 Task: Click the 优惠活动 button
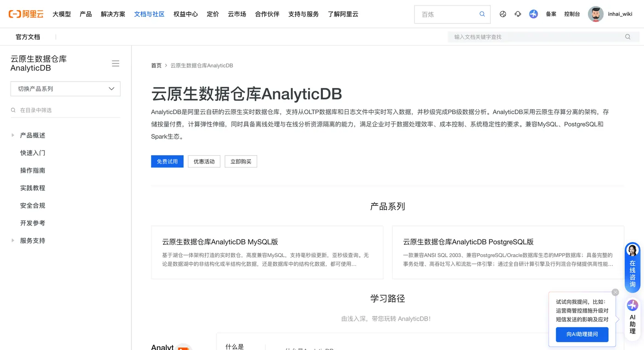(x=204, y=162)
